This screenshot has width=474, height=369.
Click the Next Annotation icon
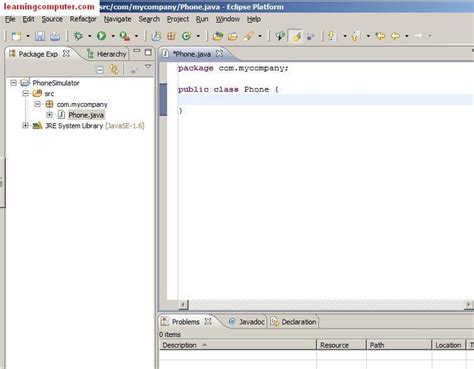332,36
